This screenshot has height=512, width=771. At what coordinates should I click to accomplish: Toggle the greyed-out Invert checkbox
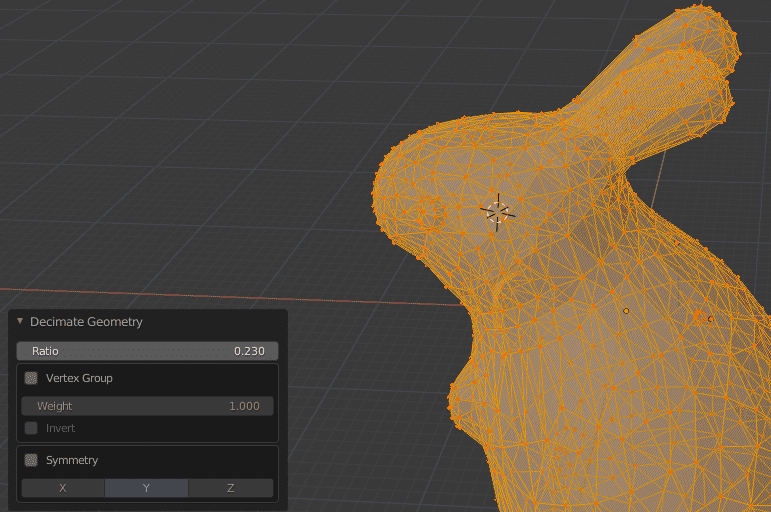coord(31,428)
